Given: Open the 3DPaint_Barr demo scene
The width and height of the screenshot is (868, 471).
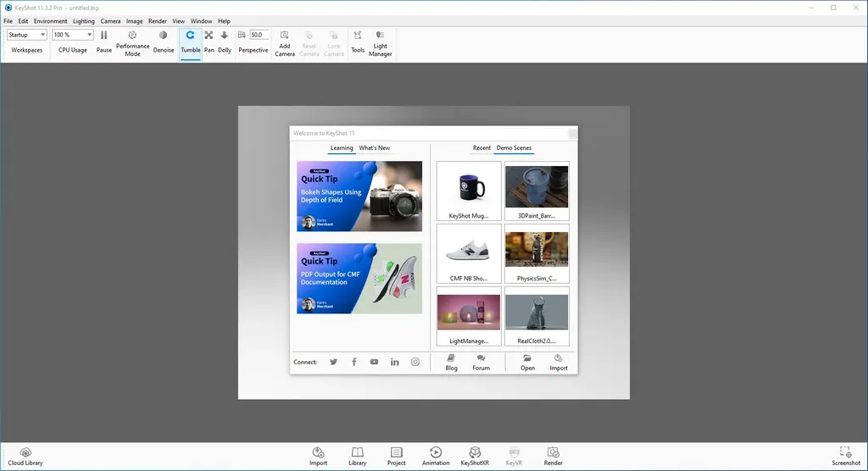Looking at the screenshot, I should pos(537,191).
